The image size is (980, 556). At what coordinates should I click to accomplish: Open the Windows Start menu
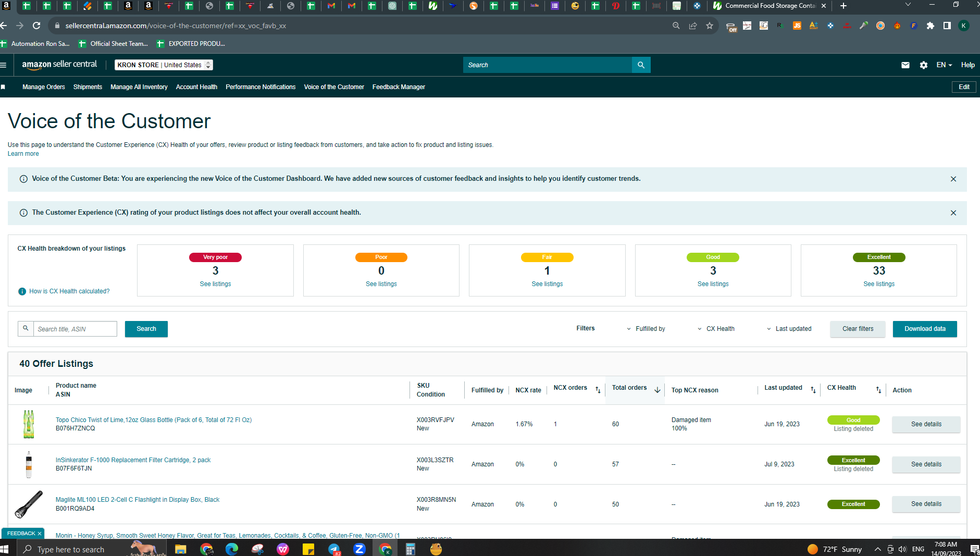[5, 549]
